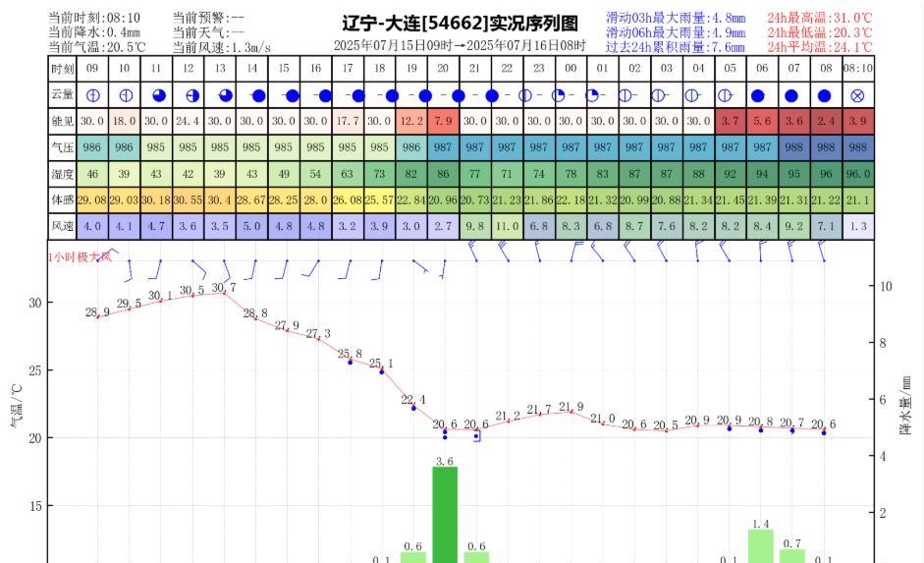Click the cloud cover symbol for hour 01

coord(592,95)
